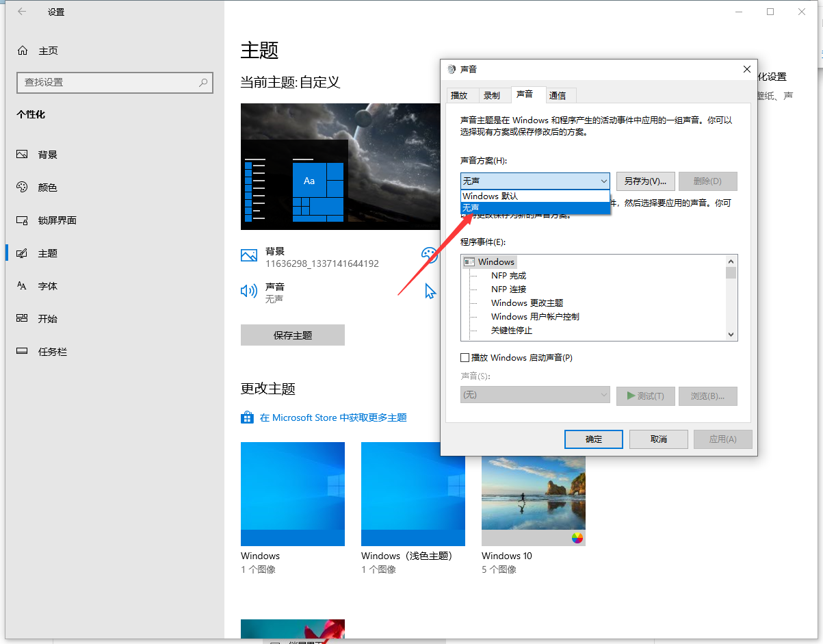Click 取消 in the sound dialog

659,439
